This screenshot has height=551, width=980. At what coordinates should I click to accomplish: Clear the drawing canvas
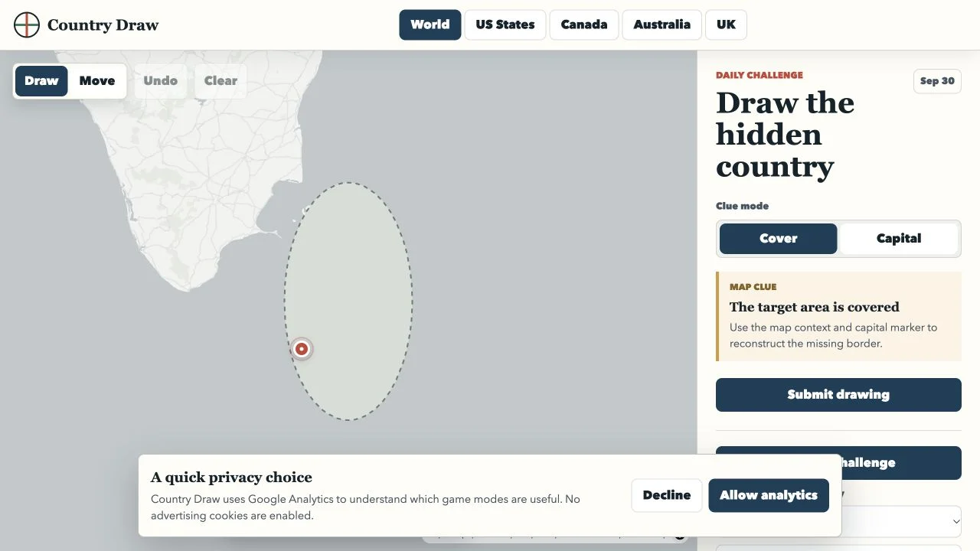pyautogui.click(x=220, y=81)
